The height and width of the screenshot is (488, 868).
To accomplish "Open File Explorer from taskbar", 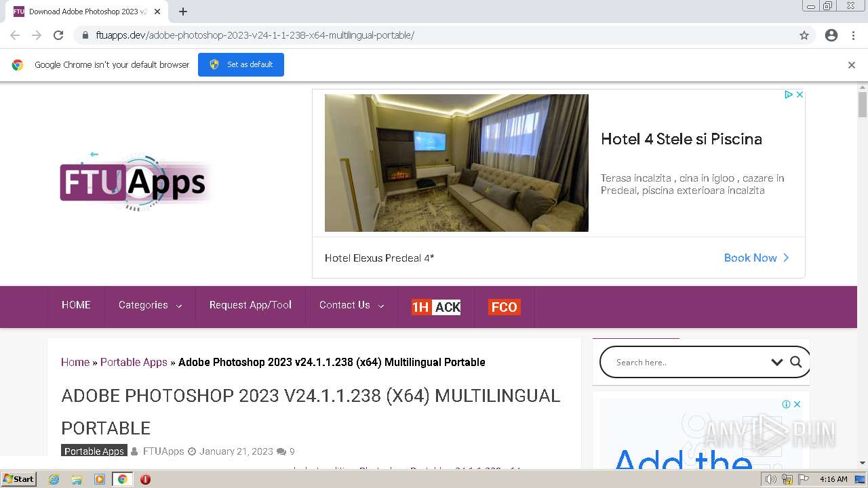I will pyautogui.click(x=77, y=479).
